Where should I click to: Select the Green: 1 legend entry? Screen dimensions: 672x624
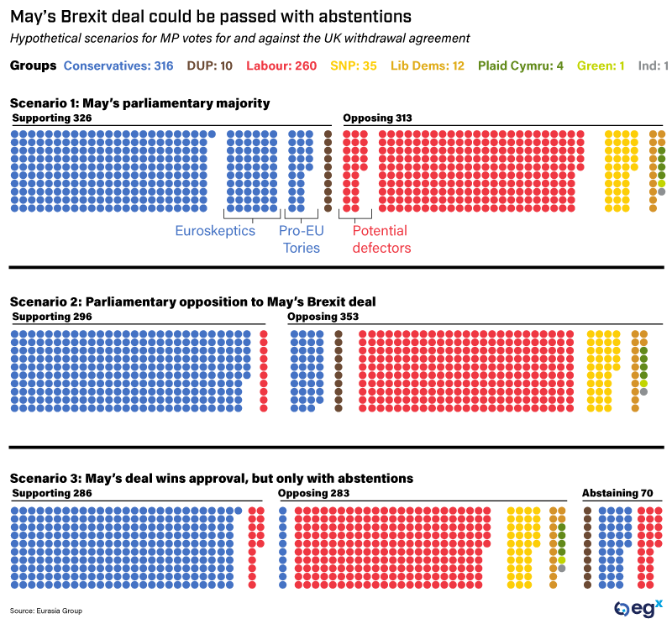point(601,66)
